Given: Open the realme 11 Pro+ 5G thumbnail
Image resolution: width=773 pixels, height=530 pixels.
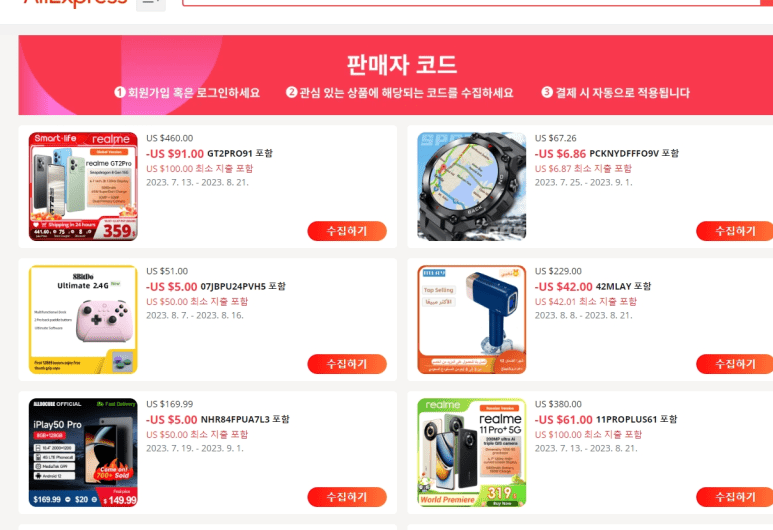Looking at the screenshot, I should [x=472, y=453].
